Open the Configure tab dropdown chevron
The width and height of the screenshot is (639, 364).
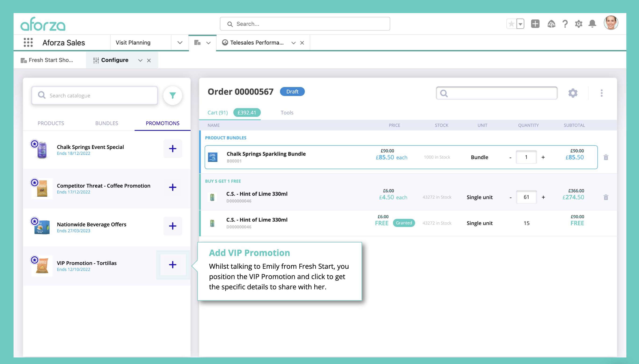tap(140, 60)
